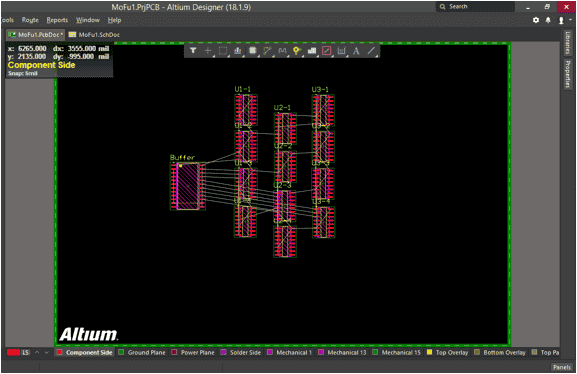
Task: Select the place via tool
Action: point(297,51)
